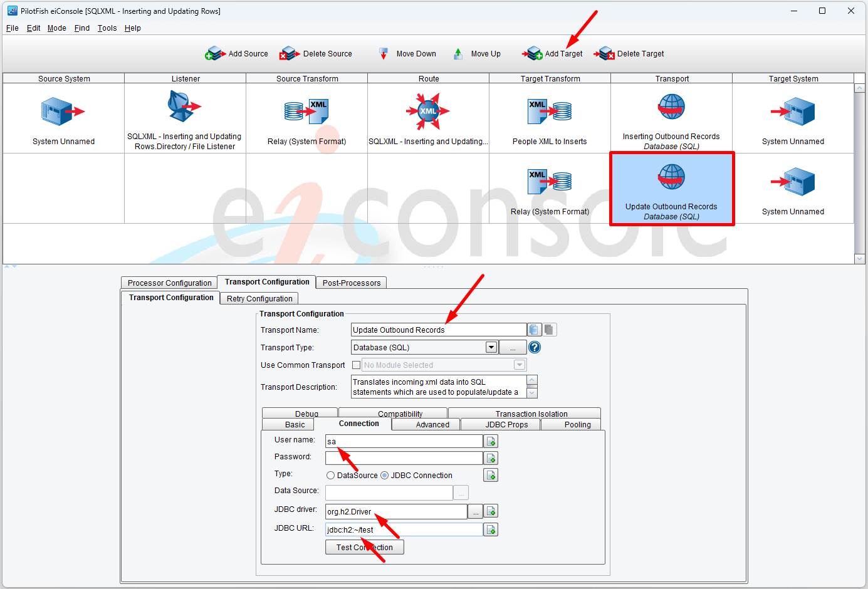Image resolution: width=868 pixels, height=589 pixels.
Task: Click into the User name field
Action: [404, 441]
